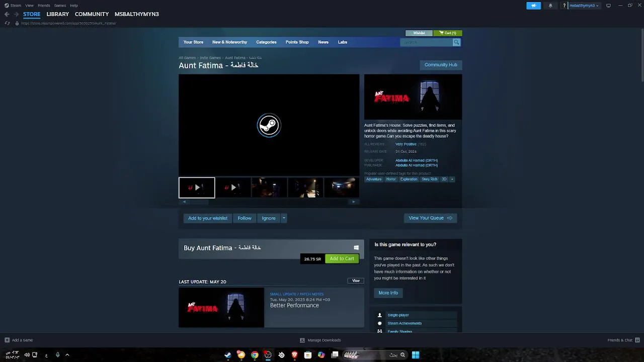Click the More Info button
The height and width of the screenshot is (362, 644).
click(x=388, y=293)
